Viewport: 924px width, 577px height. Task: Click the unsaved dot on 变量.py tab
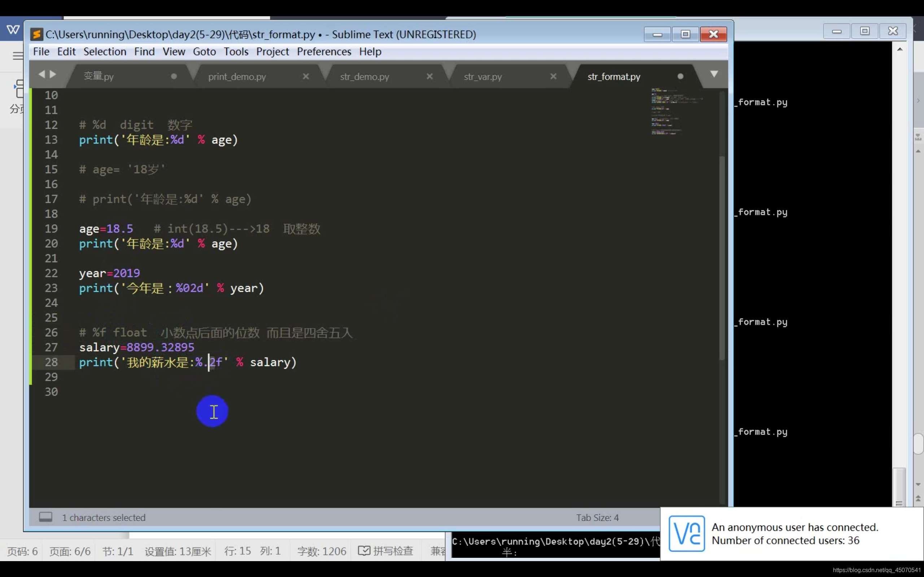(x=174, y=76)
